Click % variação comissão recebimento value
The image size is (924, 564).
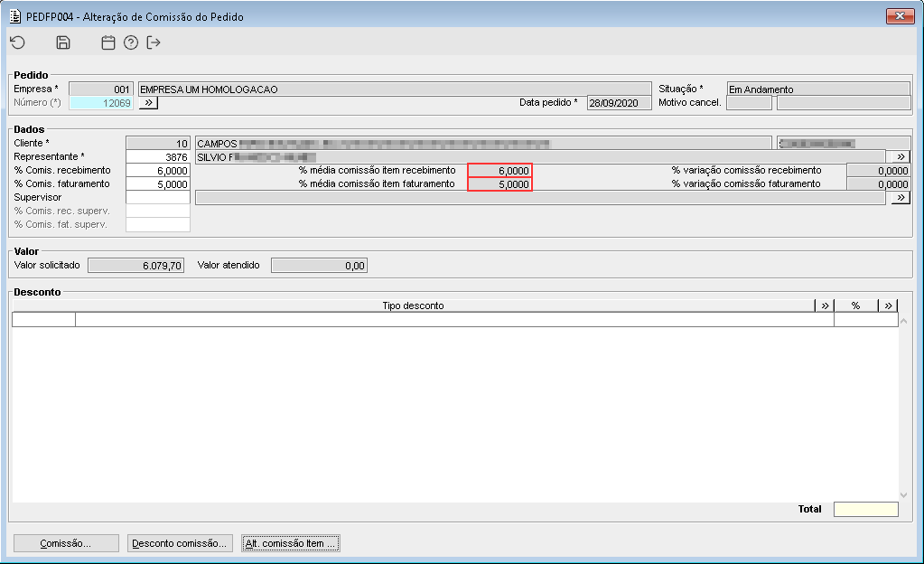[879, 171]
